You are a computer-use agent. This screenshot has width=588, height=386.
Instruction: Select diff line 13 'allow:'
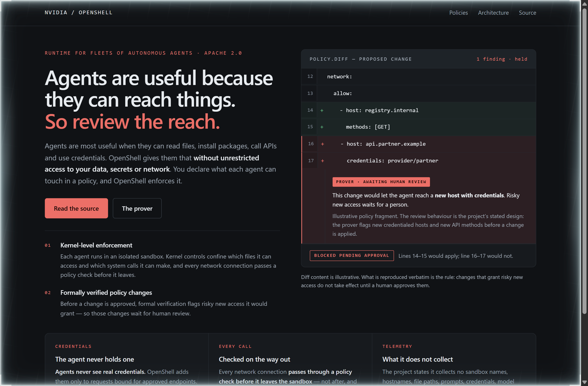[x=418, y=94]
